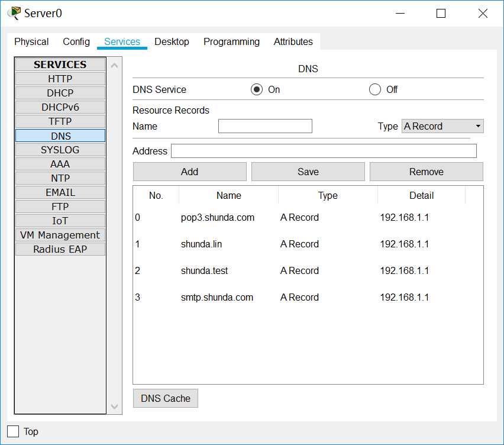Minimize the Server0 window

pos(400,13)
